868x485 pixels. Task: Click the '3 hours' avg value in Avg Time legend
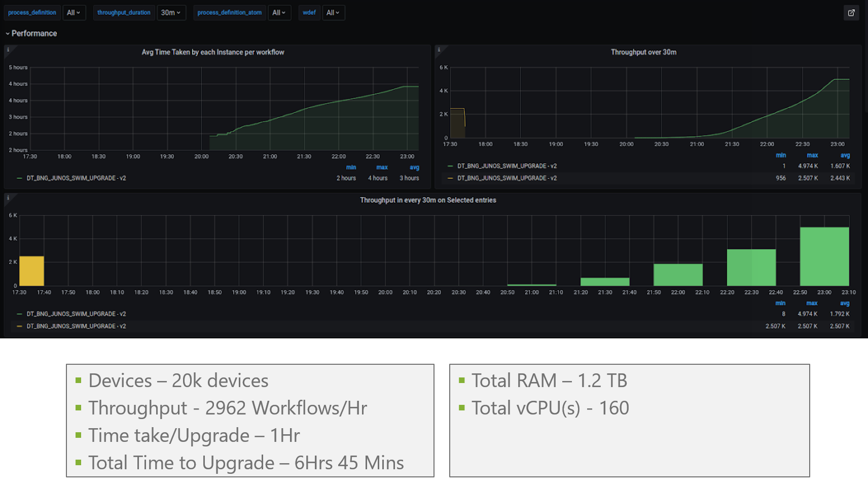tap(409, 178)
